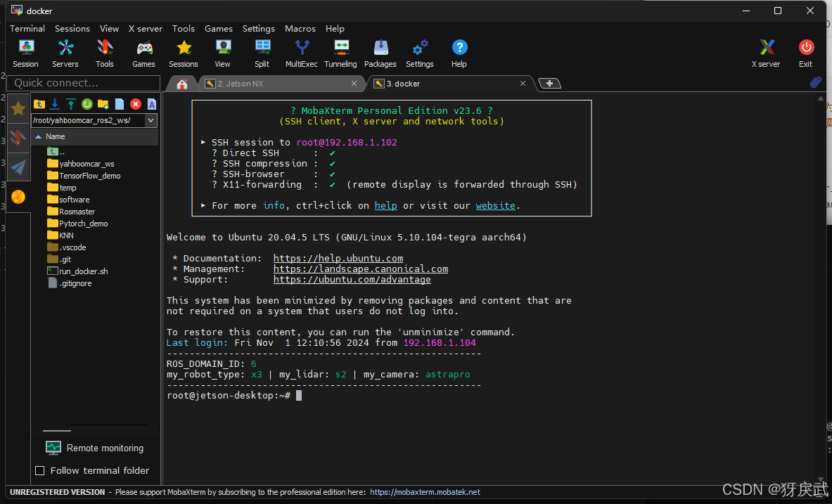Launch the Games toolbar icon
Viewport: 832px width, 504px height.
click(x=143, y=53)
